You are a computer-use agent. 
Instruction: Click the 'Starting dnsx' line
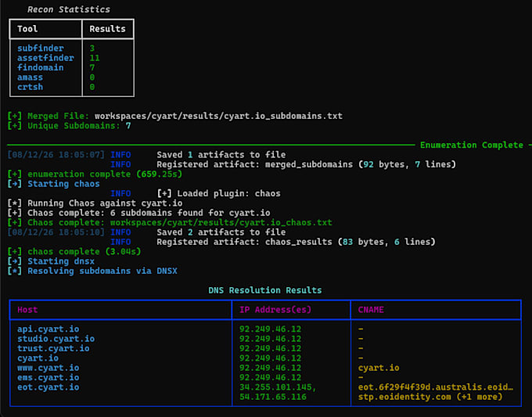51,261
